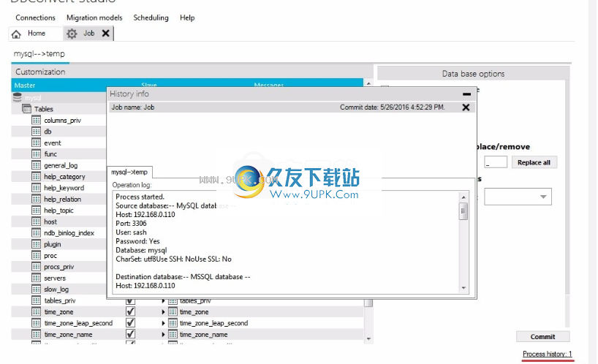Click the 'Host: 192.168.0.110' source log line
This screenshot has width=598, height=364.
coord(145,214)
